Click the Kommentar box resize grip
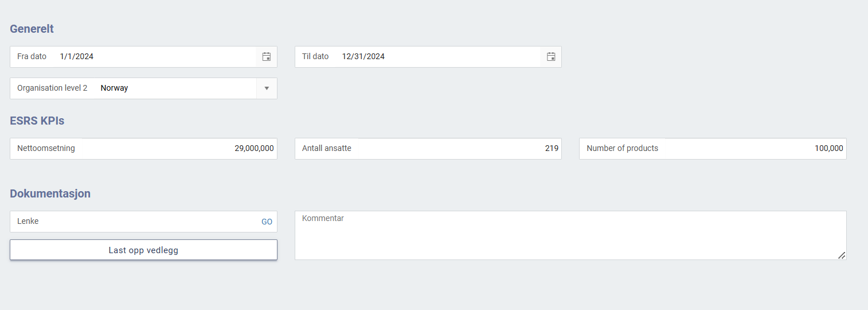This screenshot has width=868, height=310. (842, 255)
